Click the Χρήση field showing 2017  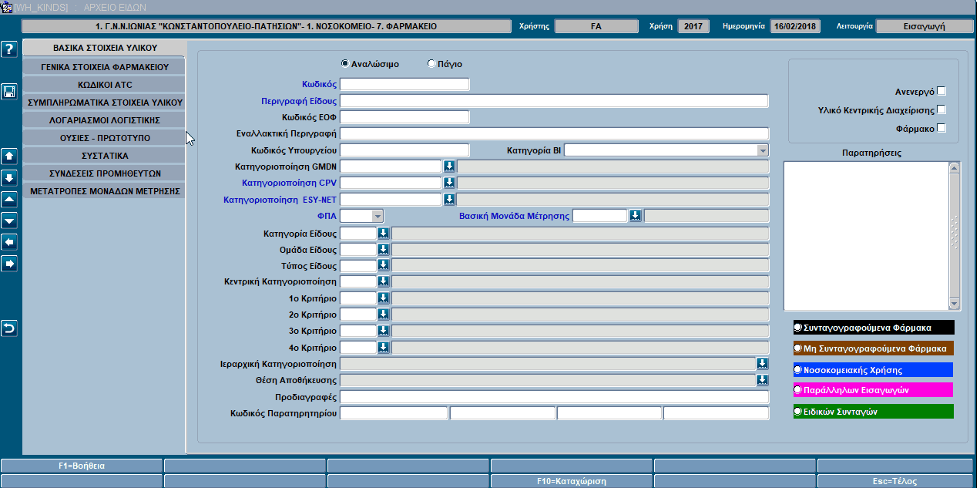coord(693,26)
